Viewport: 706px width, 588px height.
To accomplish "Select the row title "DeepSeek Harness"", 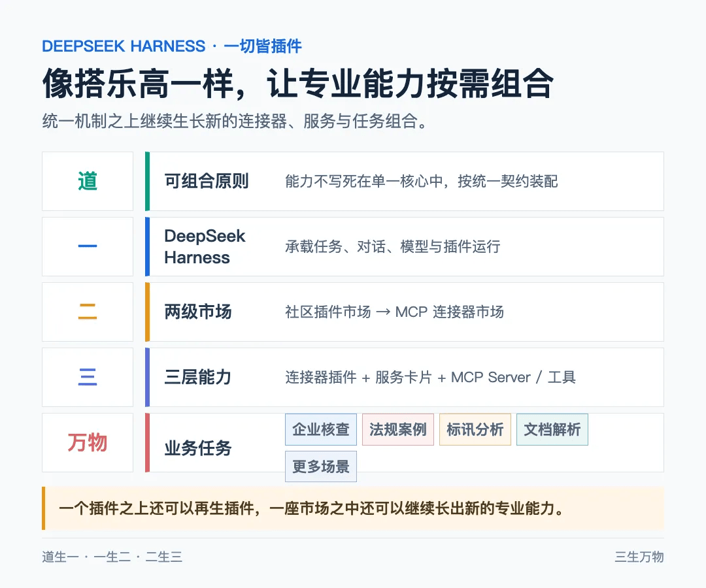I will [205, 246].
